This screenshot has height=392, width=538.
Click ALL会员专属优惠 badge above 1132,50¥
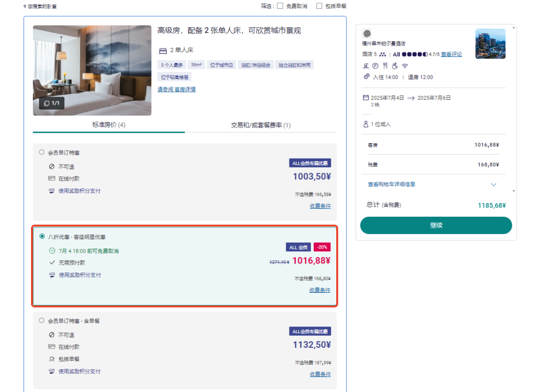pyautogui.click(x=310, y=331)
